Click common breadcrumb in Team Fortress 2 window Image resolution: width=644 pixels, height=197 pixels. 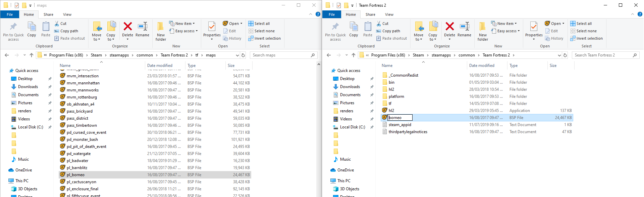pyautogui.click(x=467, y=55)
